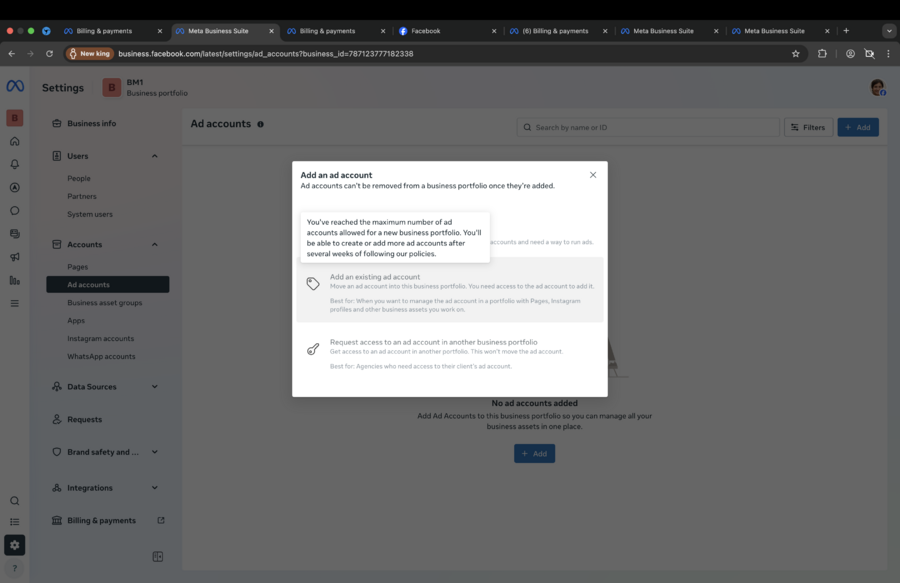Open the browser three-dot menu

889,54
